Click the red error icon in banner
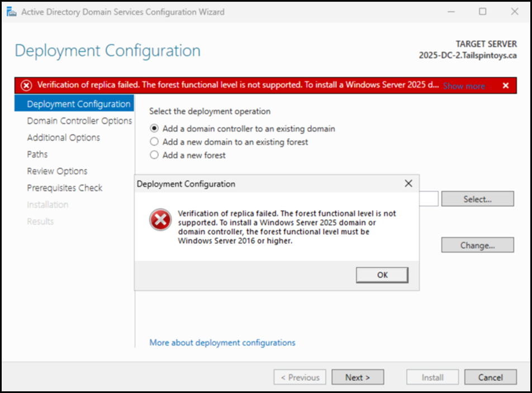 [26, 86]
